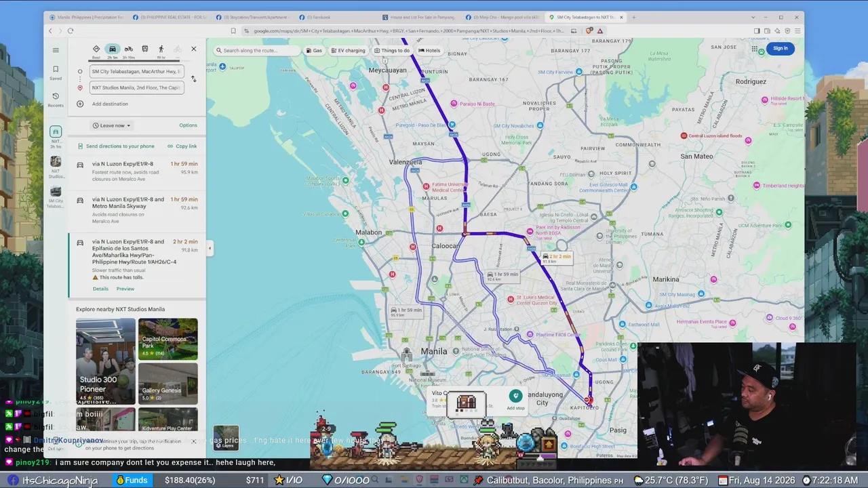Bookmark this page
Viewport: 868px width, 488px height.
click(x=233, y=30)
